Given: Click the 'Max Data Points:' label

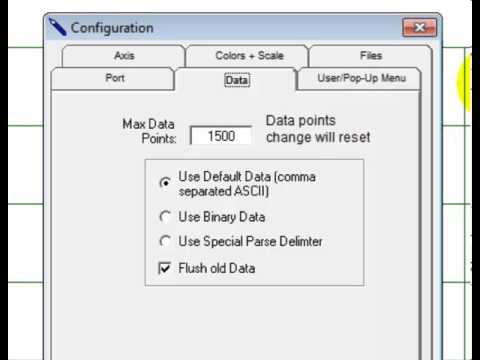Looking at the screenshot, I should tap(149, 131).
